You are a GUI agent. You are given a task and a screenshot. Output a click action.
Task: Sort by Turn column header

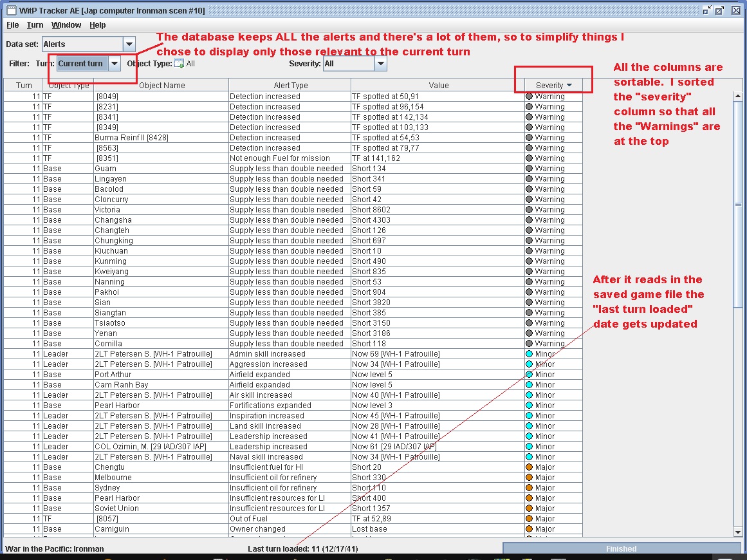23,86
